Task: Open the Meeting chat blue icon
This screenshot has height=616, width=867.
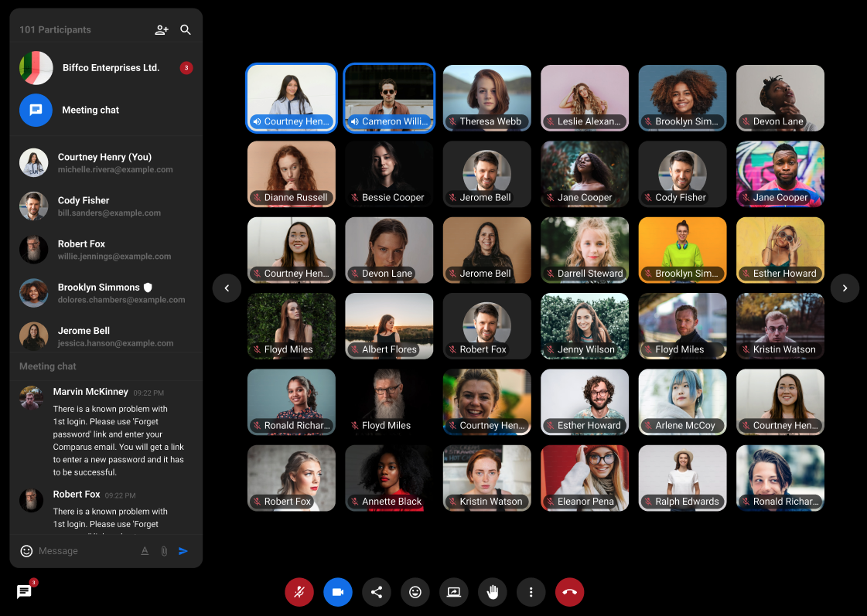Action: pos(36,110)
